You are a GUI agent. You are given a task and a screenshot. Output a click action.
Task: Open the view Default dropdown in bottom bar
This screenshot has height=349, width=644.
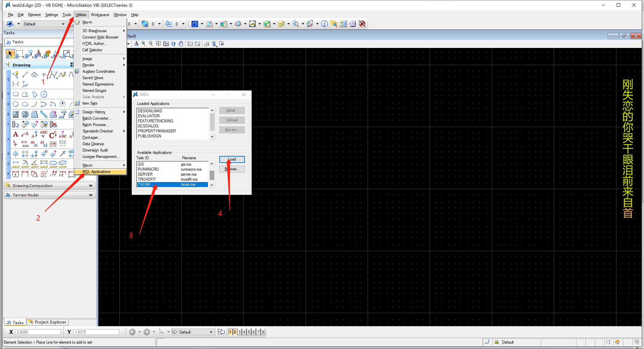coord(193,332)
